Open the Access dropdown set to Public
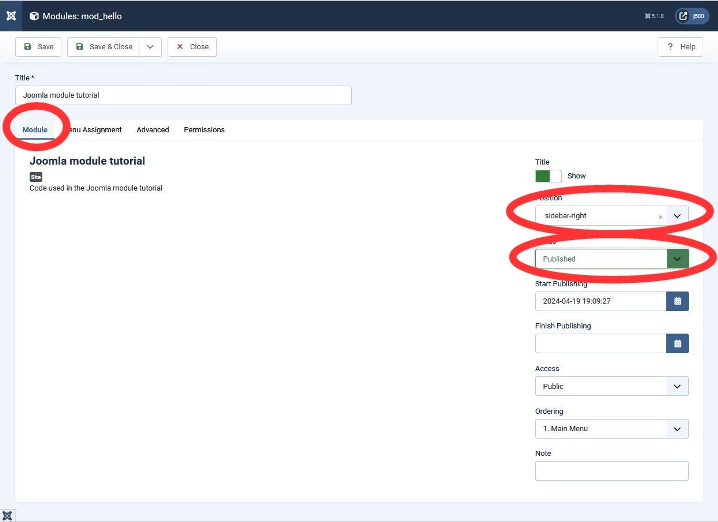The height and width of the screenshot is (522, 718). coord(677,386)
